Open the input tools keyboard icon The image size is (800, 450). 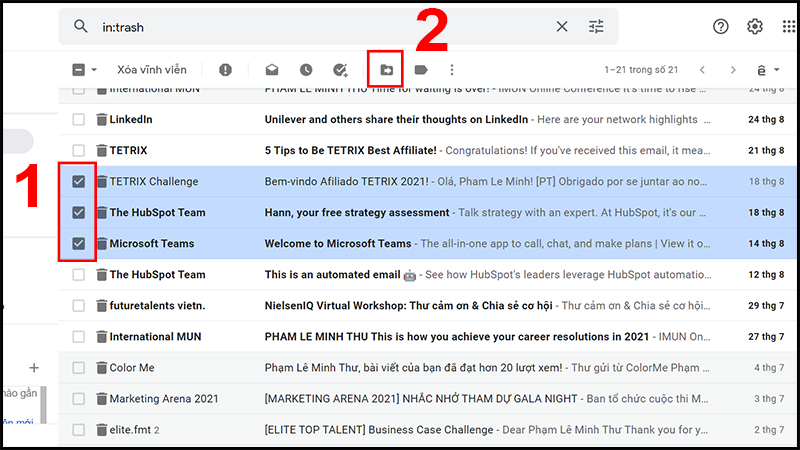point(761,70)
